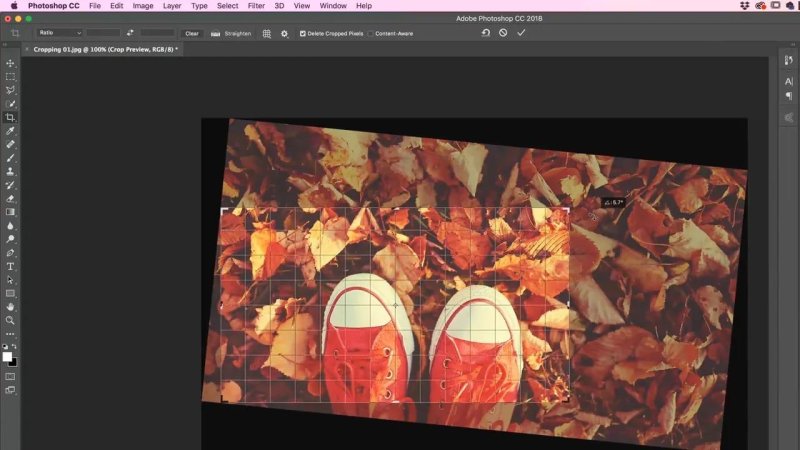The height and width of the screenshot is (450, 800).
Task: Click the crop height input field
Action: coord(157,33)
